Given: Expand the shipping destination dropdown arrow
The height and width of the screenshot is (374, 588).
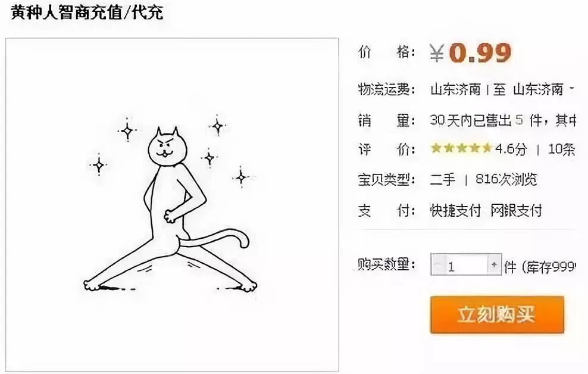Looking at the screenshot, I should 572,89.
